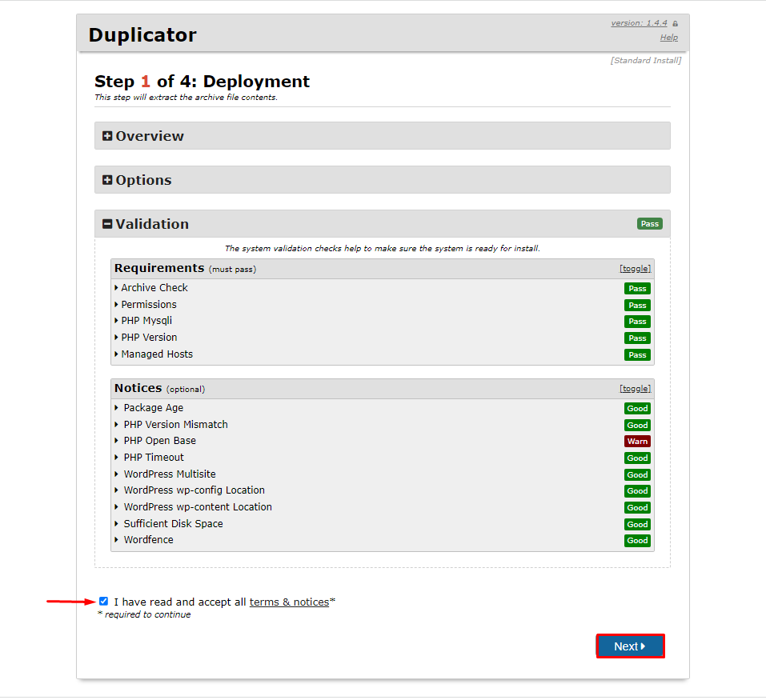
Task: Click the Validation Pass status badge
Action: tap(649, 224)
